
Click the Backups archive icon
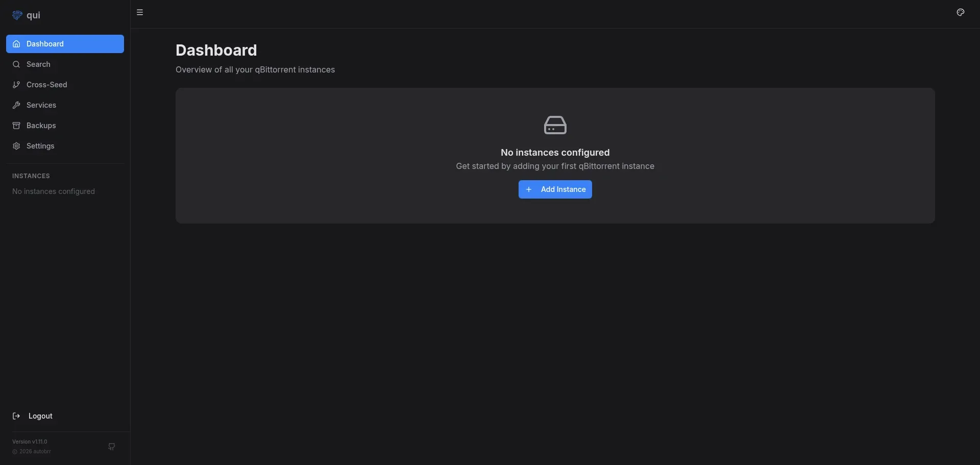16,126
